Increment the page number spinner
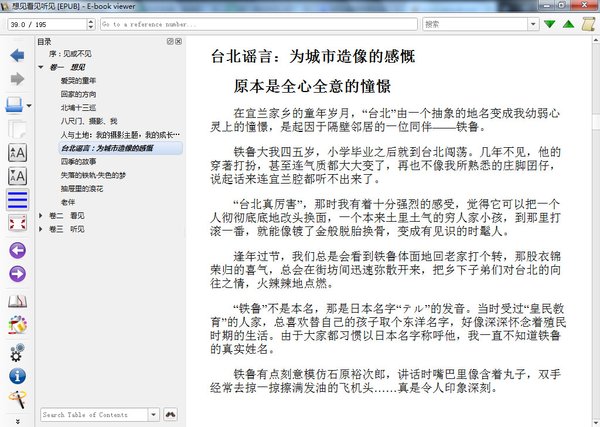Viewport: 600px width, 427px height. coord(91,21)
